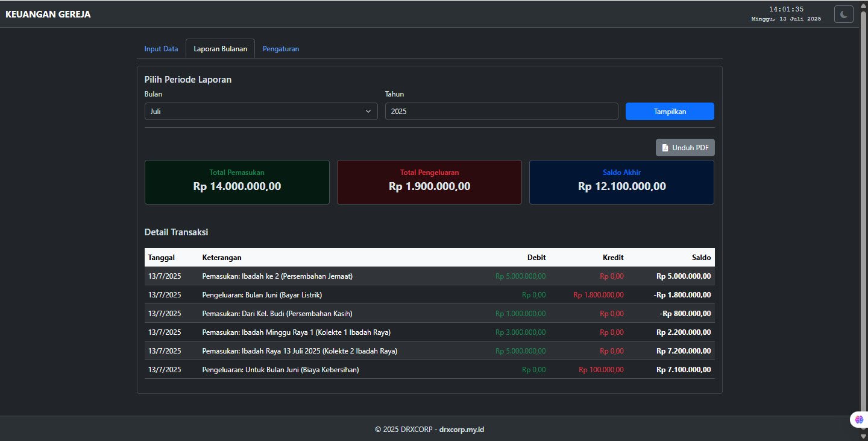Click the Tanggal column header
Viewport: 868px width, 441px height.
[162, 258]
